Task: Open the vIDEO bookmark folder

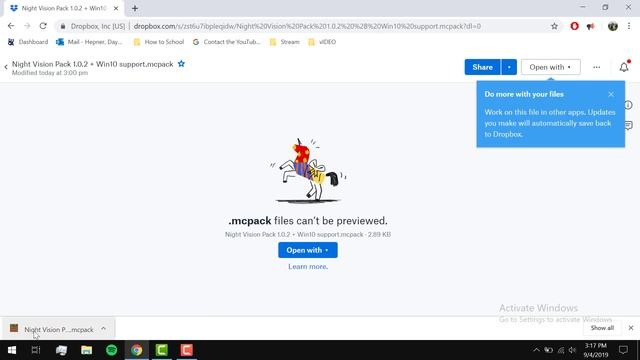Action: click(x=322, y=42)
